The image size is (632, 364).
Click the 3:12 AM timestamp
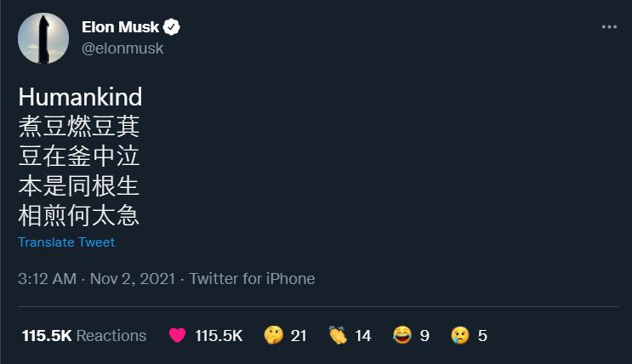(x=48, y=279)
